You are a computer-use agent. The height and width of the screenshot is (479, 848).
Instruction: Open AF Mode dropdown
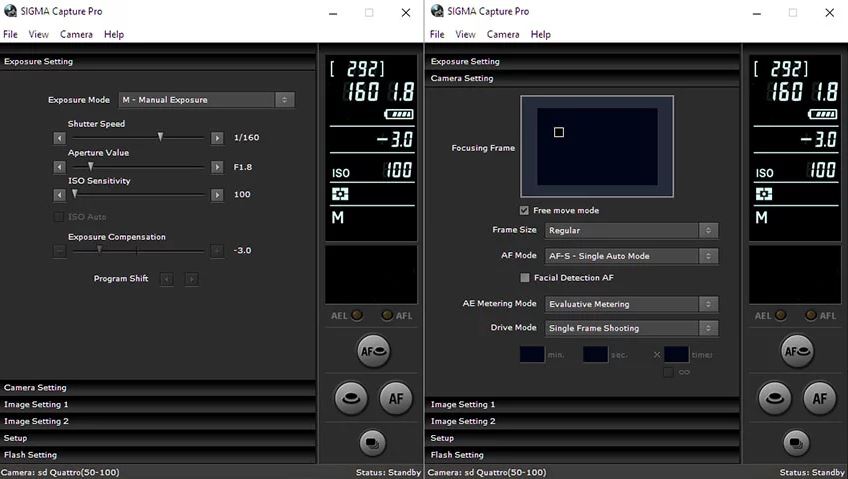pos(632,256)
